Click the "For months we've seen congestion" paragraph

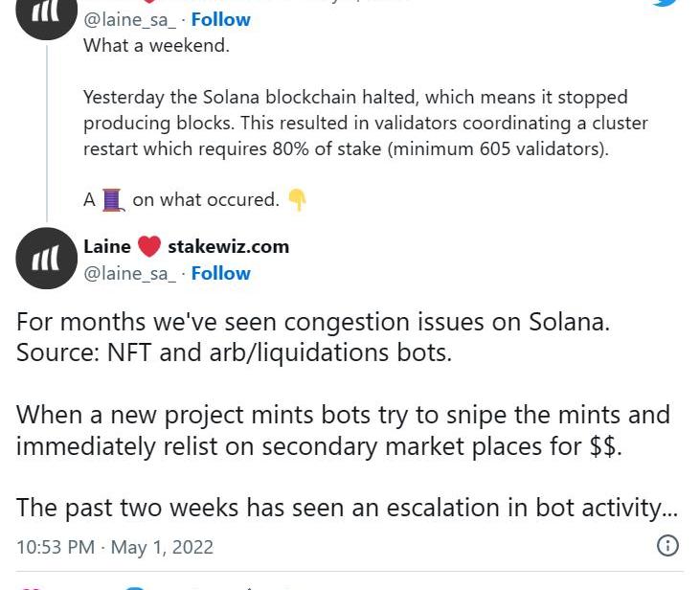point(312,336)
